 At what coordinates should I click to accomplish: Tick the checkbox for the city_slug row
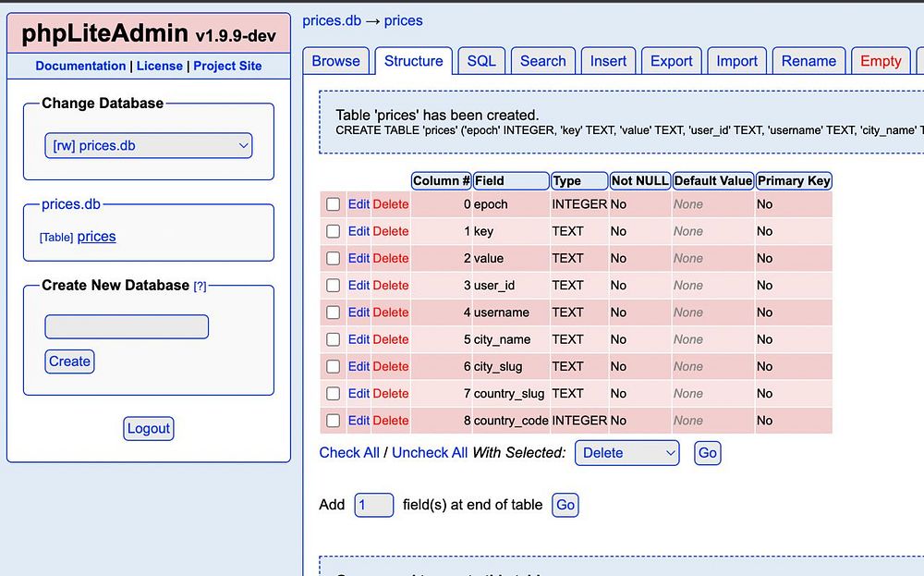coord(333,367)
